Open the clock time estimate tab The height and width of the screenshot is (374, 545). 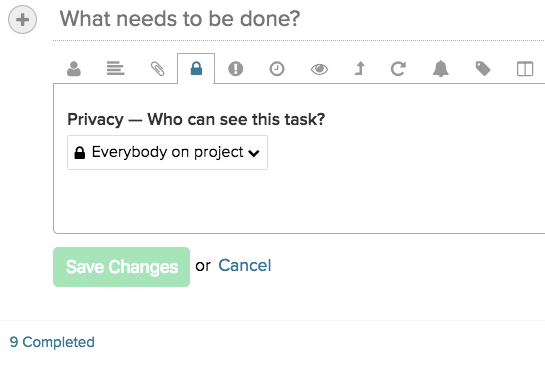click(277, 69)
